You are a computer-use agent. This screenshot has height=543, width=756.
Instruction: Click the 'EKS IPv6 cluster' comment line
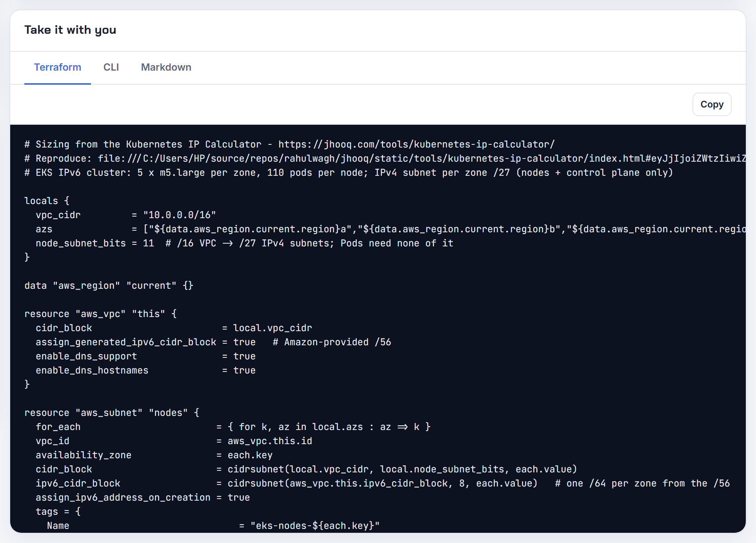pos(349,173)
